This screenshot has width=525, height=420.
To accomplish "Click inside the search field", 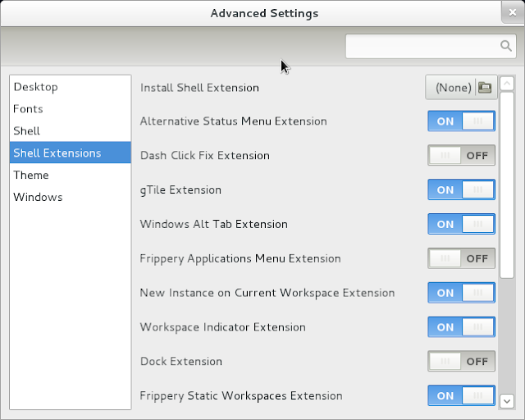I will point(422,46).
